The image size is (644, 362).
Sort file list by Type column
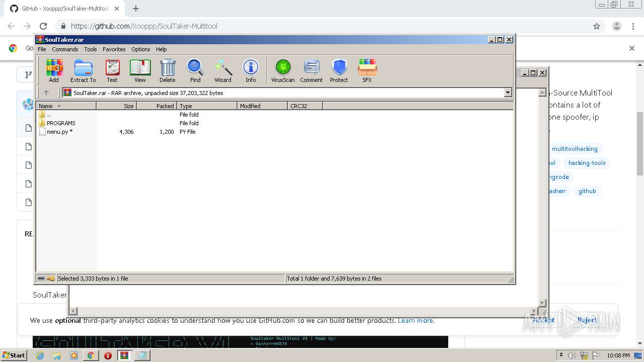coord(207,106)
